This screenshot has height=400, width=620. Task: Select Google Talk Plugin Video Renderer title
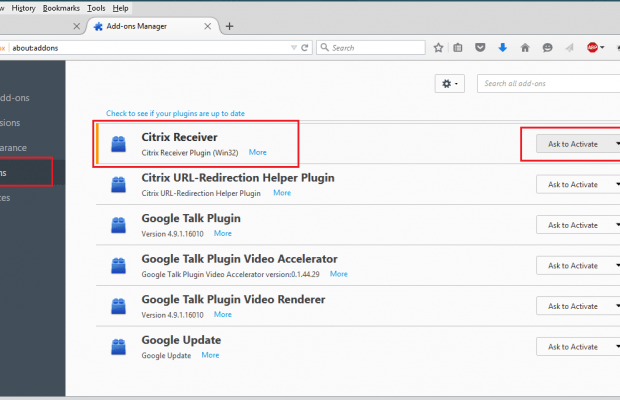[233, 300]
